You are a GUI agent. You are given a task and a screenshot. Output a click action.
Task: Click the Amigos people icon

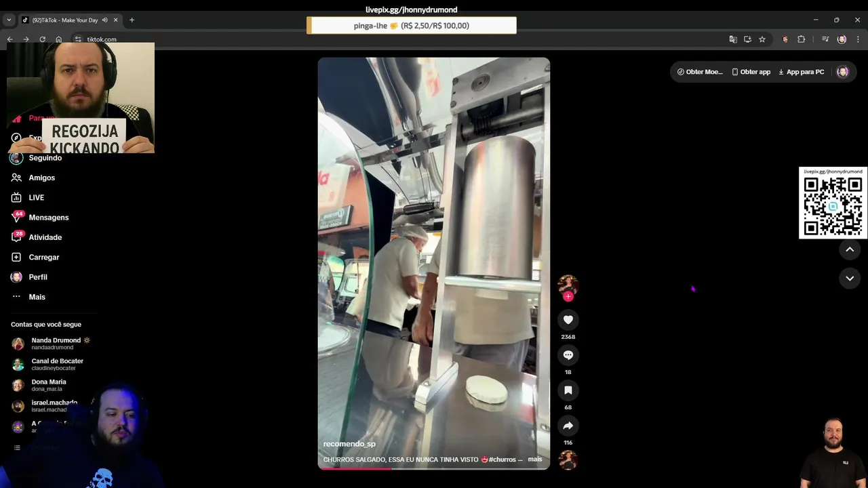click(16, 178)
